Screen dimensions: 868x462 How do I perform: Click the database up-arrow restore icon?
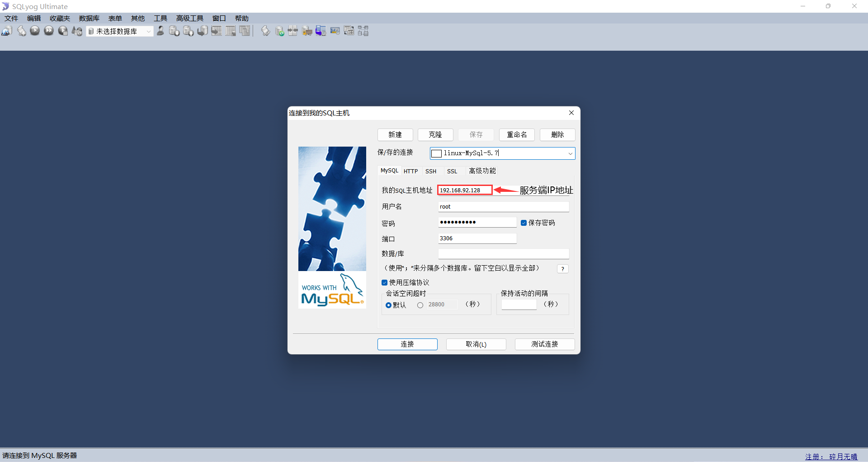pyautogui.click(x=189, y=31)
